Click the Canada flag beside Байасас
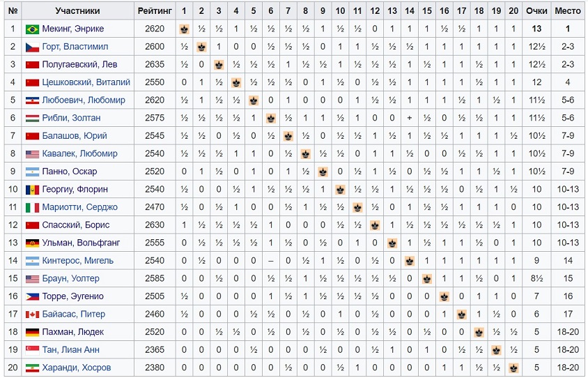This screenshot has height=378, width=588. [x=32, y=315]
